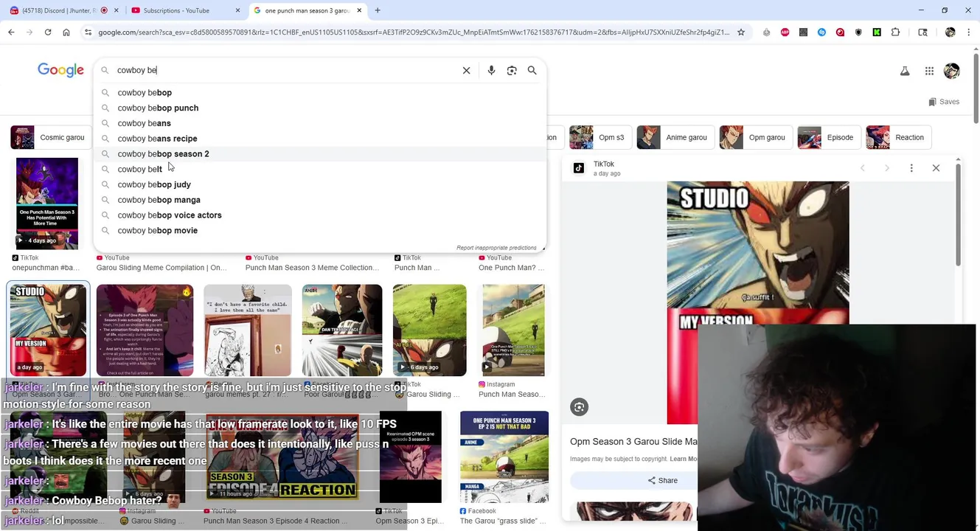The image size is (980, 531).
Task: Choose suggestion 'cowboy beans'
Action: tap(320, 123)
